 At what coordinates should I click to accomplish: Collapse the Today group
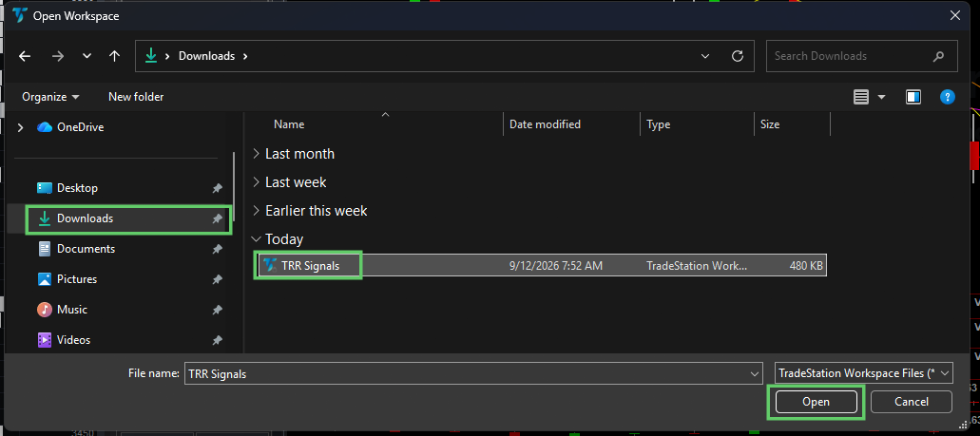[x=257, y=239]
